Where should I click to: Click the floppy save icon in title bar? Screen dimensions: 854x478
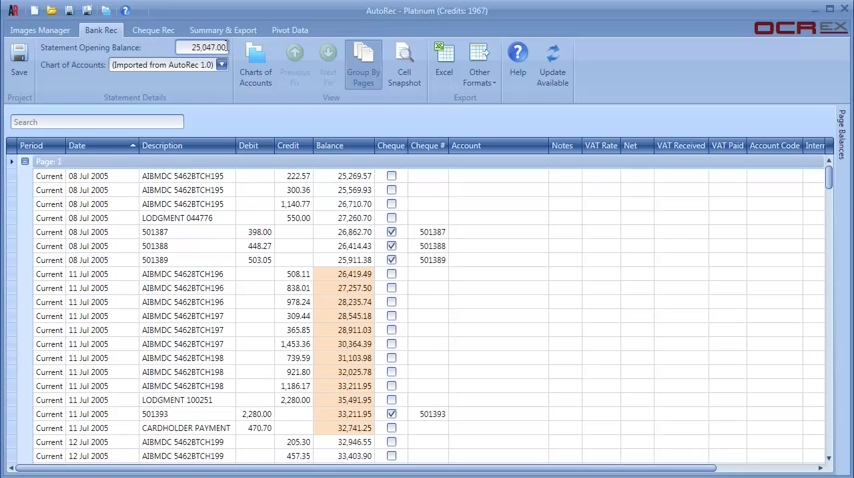tap(69, 10)
